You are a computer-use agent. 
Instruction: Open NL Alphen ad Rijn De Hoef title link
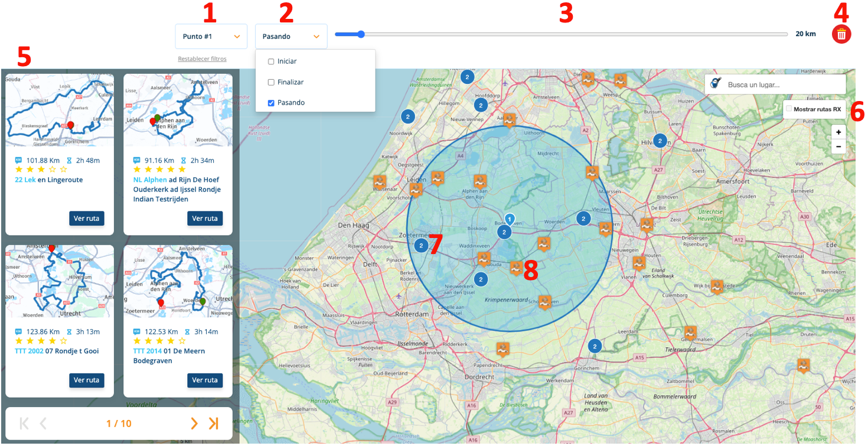177,190
